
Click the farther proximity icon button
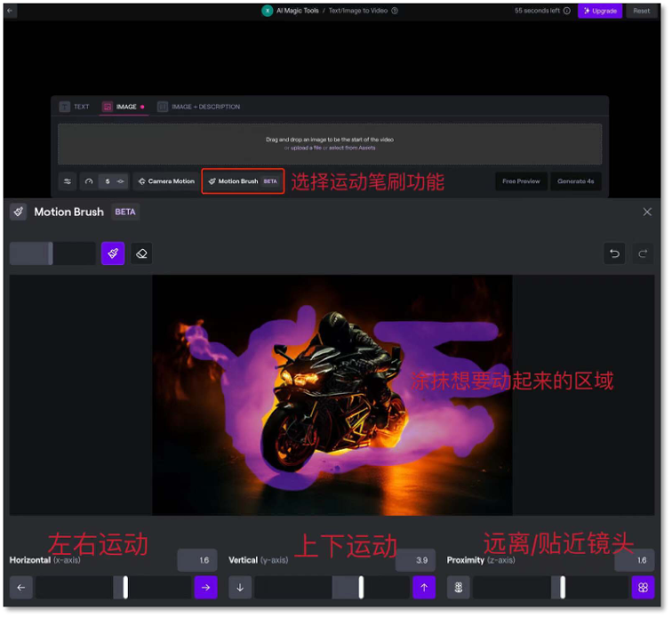click(x=458, y=588)
